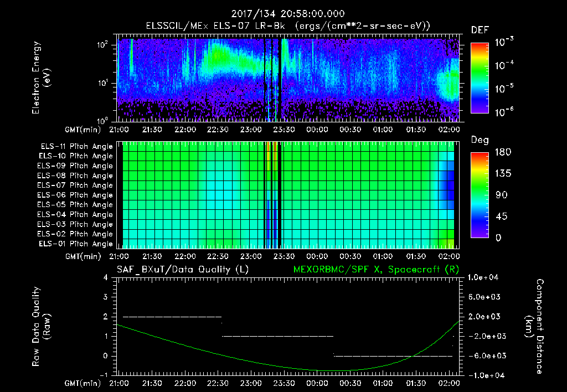Click the ELS-09 Pitch Angle row label

point(75,166)
